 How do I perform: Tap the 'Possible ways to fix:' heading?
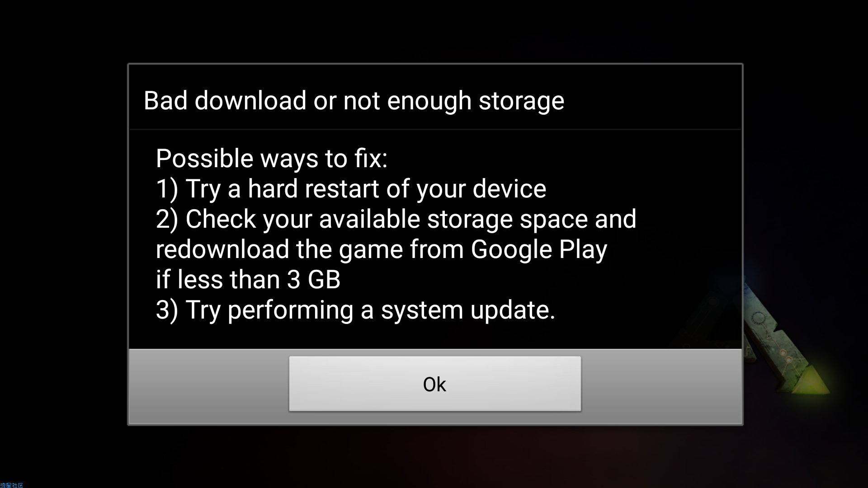coord(272,159)
